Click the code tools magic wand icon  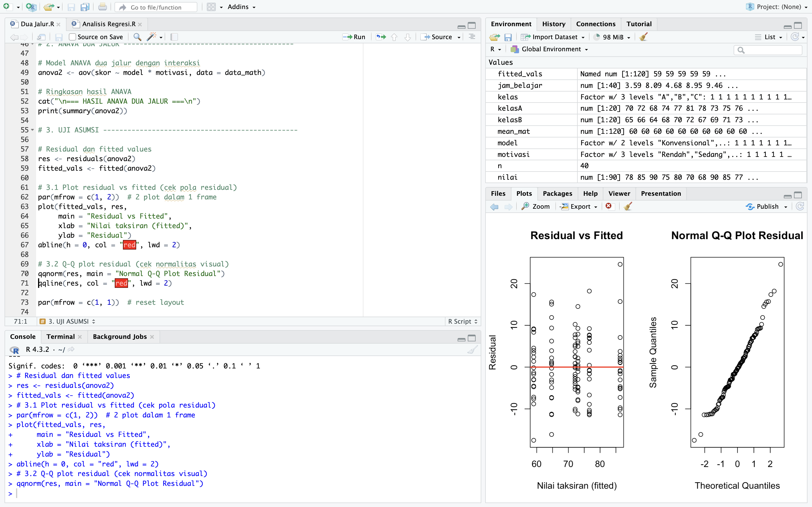click(152, 37)
